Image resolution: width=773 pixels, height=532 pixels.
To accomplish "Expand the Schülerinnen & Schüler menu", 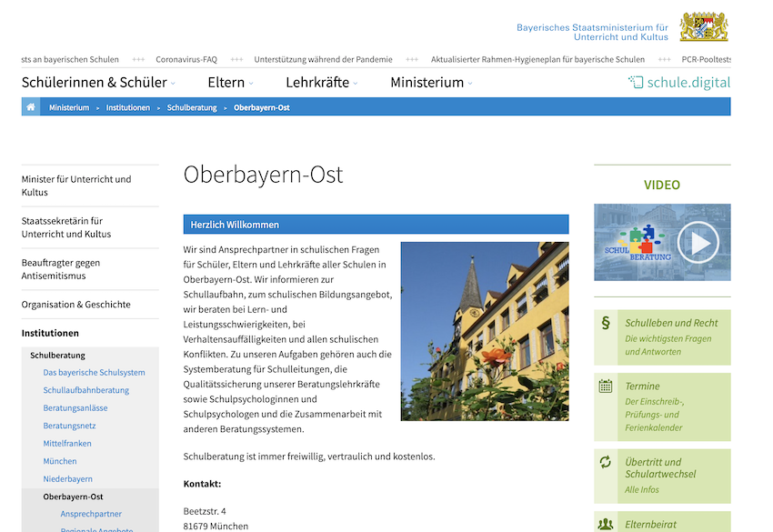I will tap(98, 82).
